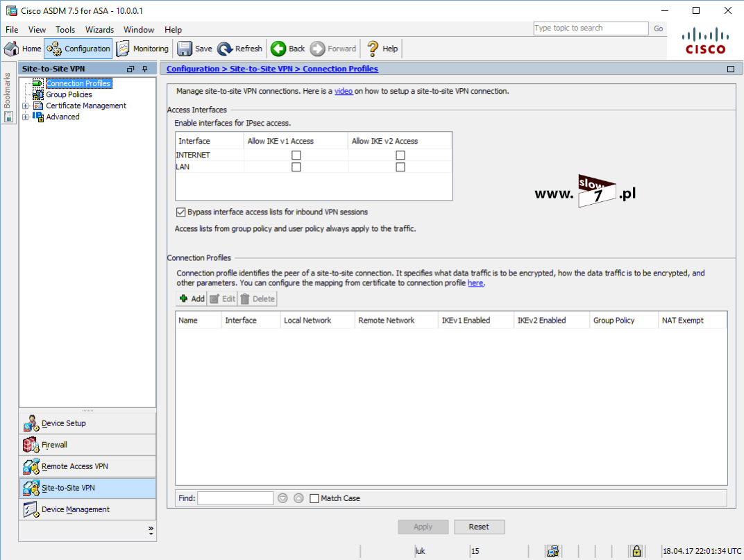Select Certificate Management tree node

click(x=86, y=105)
